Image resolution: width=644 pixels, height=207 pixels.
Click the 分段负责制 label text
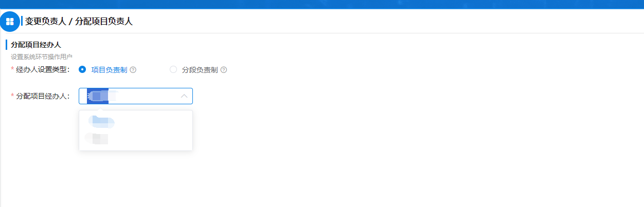[x=200, y=70]
